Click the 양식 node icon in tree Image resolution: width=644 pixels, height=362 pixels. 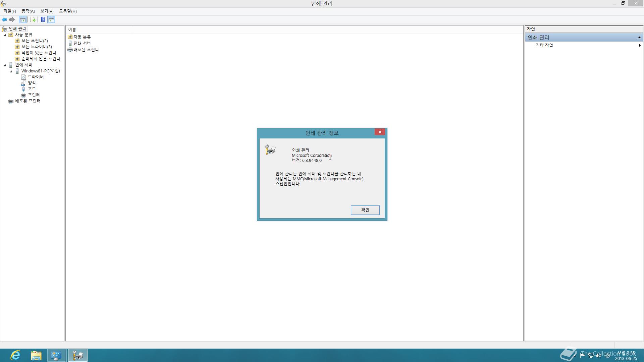[x=23, y=83]
